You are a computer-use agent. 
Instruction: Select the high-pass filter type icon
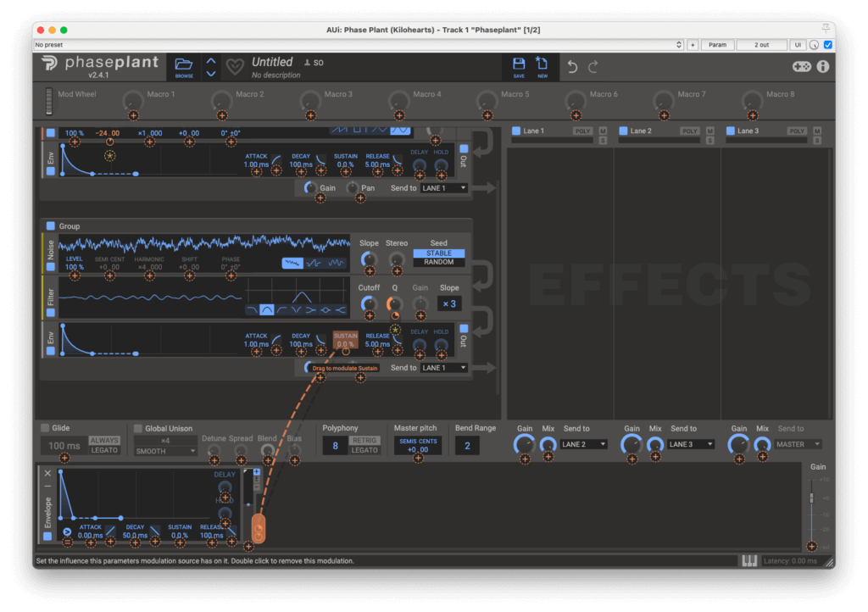[x=281, y=310]
